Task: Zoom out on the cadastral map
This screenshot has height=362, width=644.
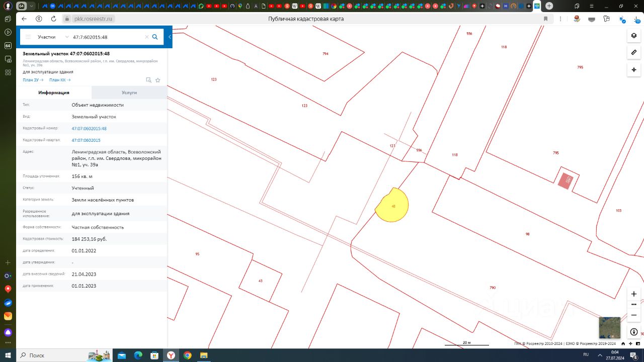Action: point(634,315)
